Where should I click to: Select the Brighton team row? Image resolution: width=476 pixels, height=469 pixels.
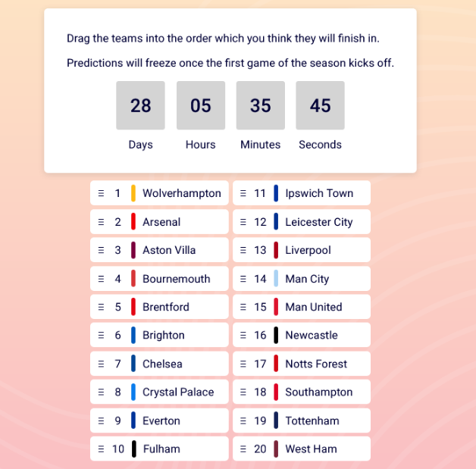coord(159,335)
